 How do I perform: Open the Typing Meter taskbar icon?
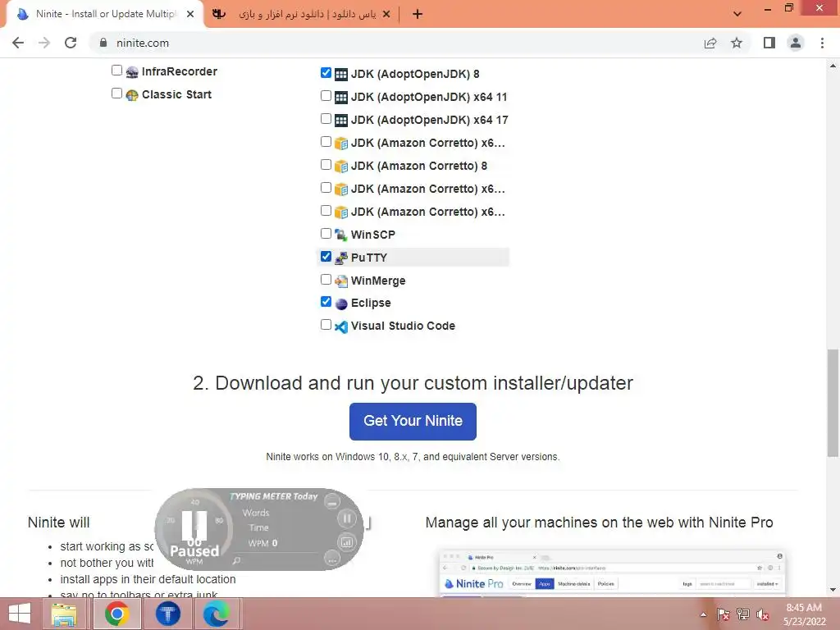(167, 614)
